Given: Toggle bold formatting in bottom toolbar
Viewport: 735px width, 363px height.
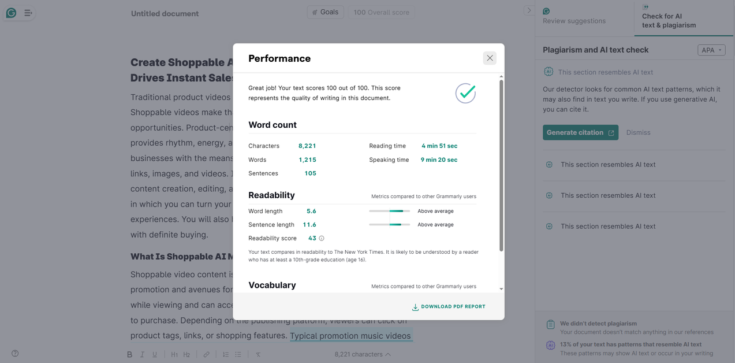Looking at the screenshot, I should (x=129, y=355).
